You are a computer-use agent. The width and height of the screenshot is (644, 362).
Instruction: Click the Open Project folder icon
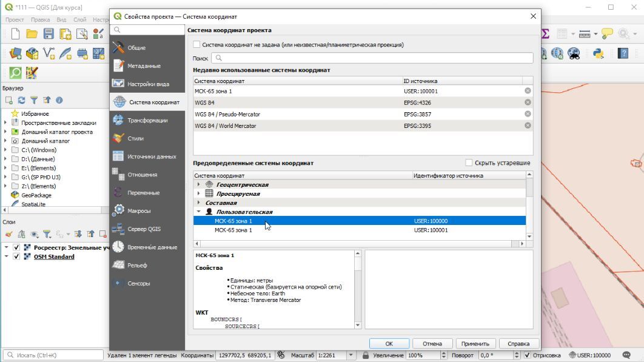click(32, 34)
